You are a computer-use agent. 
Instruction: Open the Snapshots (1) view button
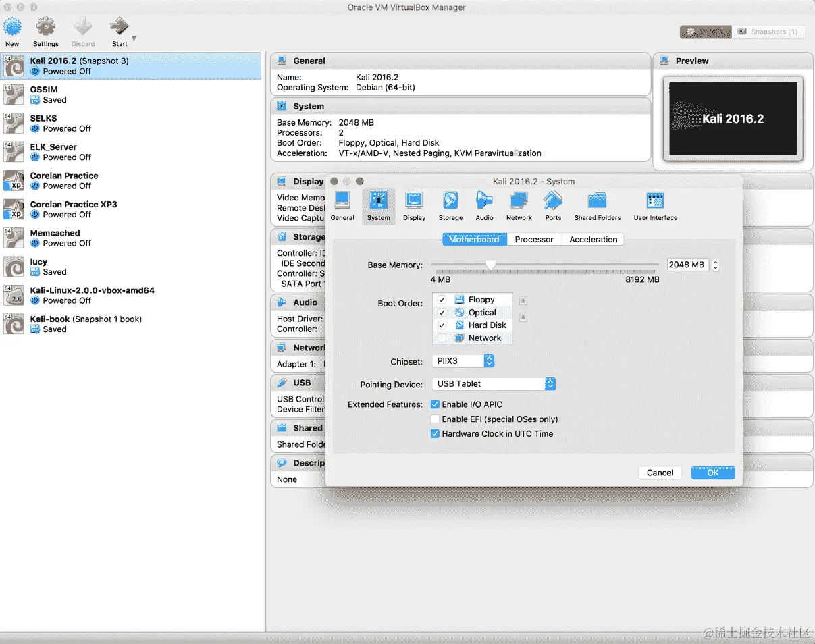(768, 32)
